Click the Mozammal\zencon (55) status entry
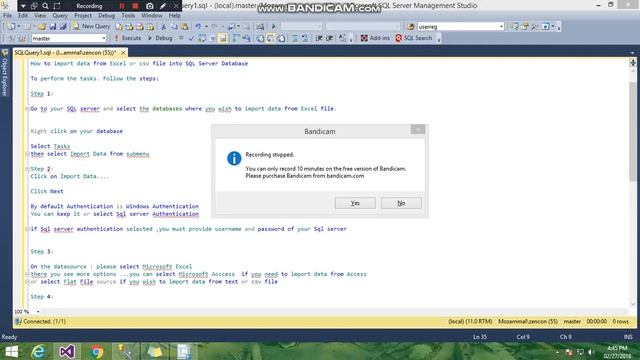Image resolution: width=640 pixels, height=360 pixels. pos(528,322)
